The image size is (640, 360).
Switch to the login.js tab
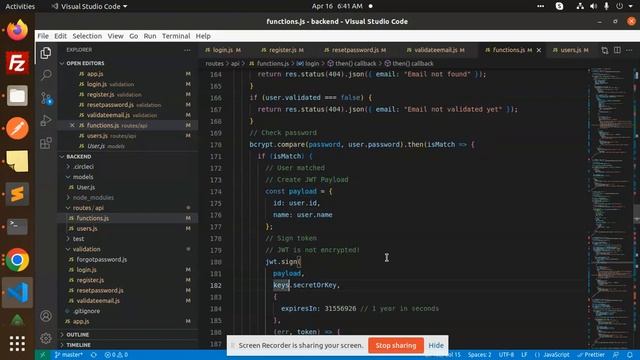(222, 50)
